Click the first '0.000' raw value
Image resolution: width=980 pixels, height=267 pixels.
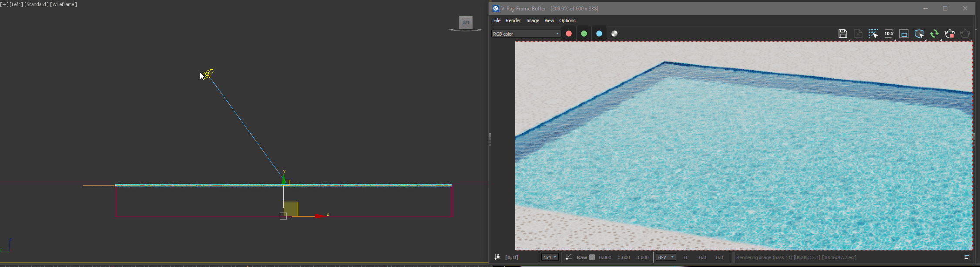pyautogui.click(x=605, y=257)
